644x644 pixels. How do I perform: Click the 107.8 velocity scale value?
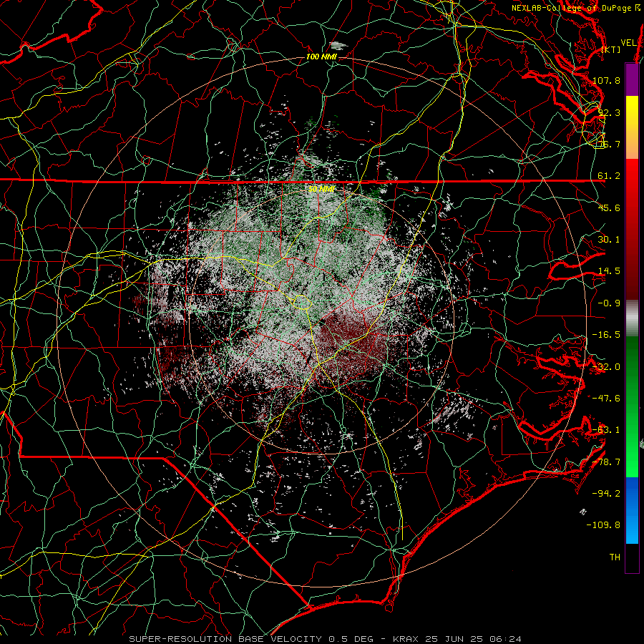tap(606, 80)
